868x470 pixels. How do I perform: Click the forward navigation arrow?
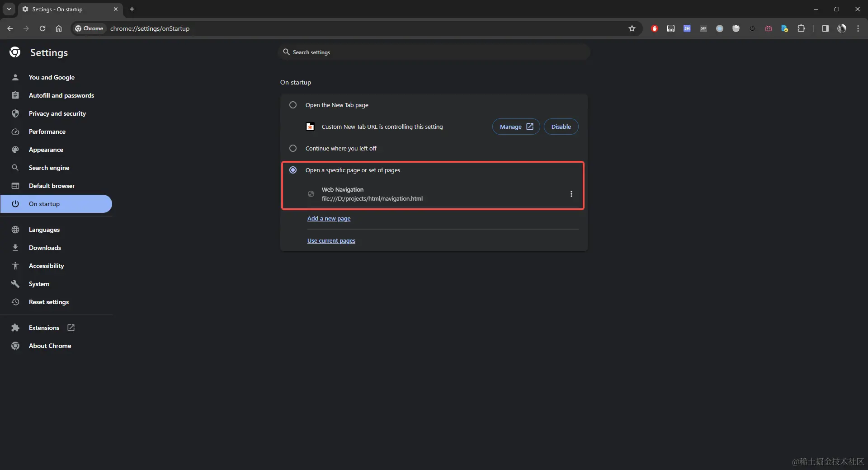pos(26,28)
